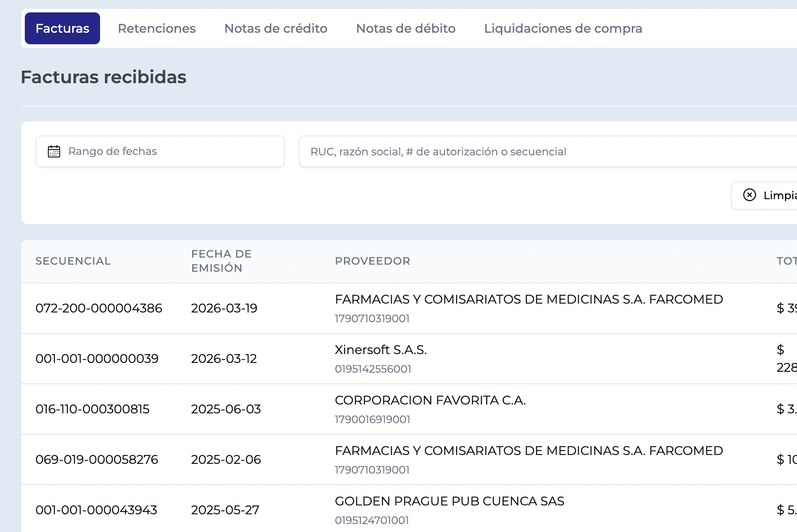The image size is (797, 532).
Task: Focus the RUC, razón social search field
Action: (x=548, y=151)
